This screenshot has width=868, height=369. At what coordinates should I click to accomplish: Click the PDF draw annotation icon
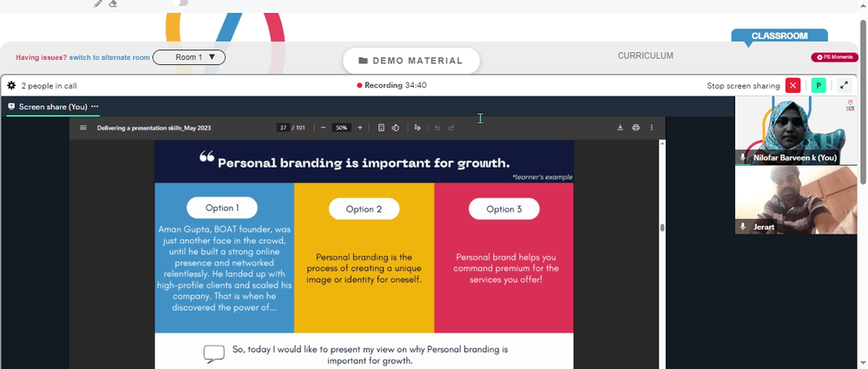(418, 128)
